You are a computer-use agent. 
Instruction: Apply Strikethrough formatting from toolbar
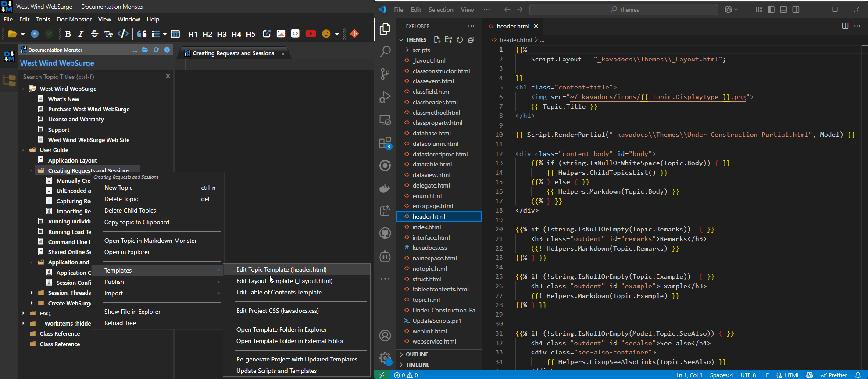[94, 34]
